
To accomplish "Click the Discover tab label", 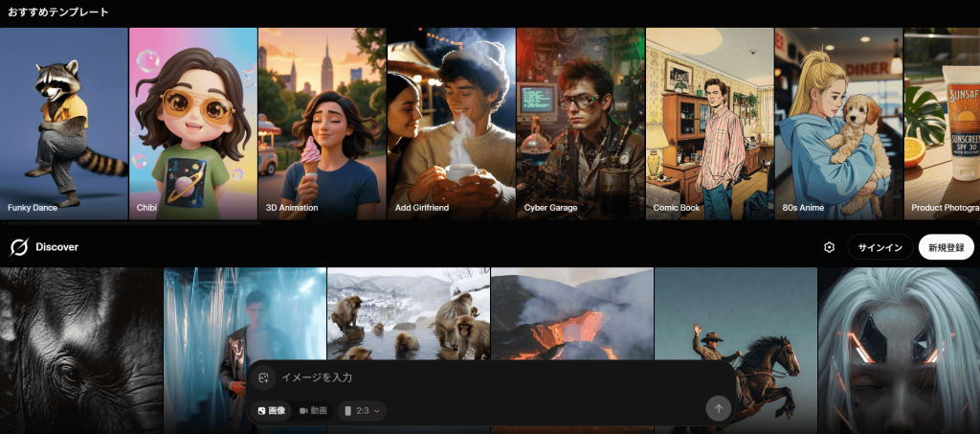I will 57,247.
